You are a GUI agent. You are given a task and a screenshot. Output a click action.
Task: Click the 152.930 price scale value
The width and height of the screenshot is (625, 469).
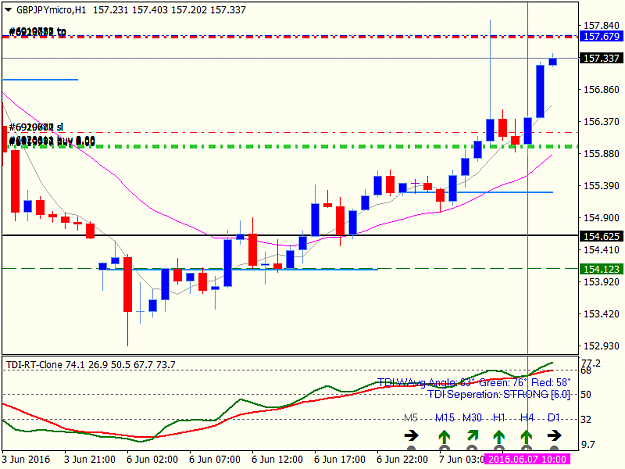point(601,346)
